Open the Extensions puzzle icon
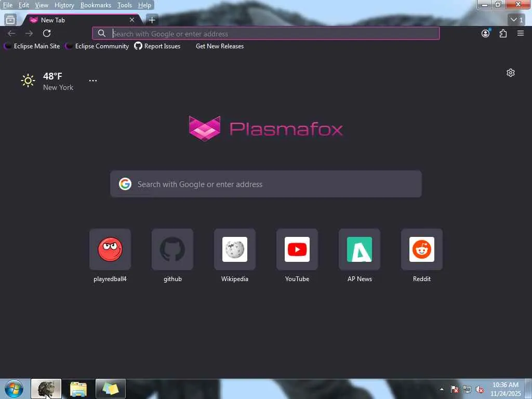532x399 pixels. pos(503,33)
